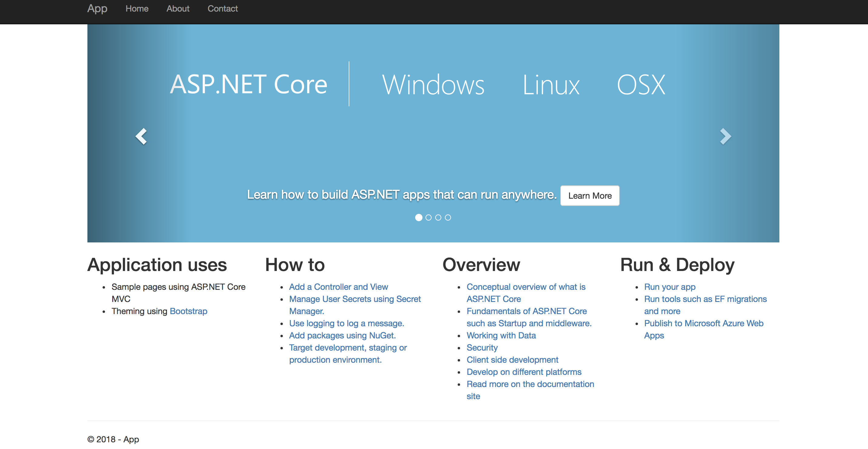
Task: Open Publish to Microsoft Azure Web Apps
Action: tap(704, 329)
